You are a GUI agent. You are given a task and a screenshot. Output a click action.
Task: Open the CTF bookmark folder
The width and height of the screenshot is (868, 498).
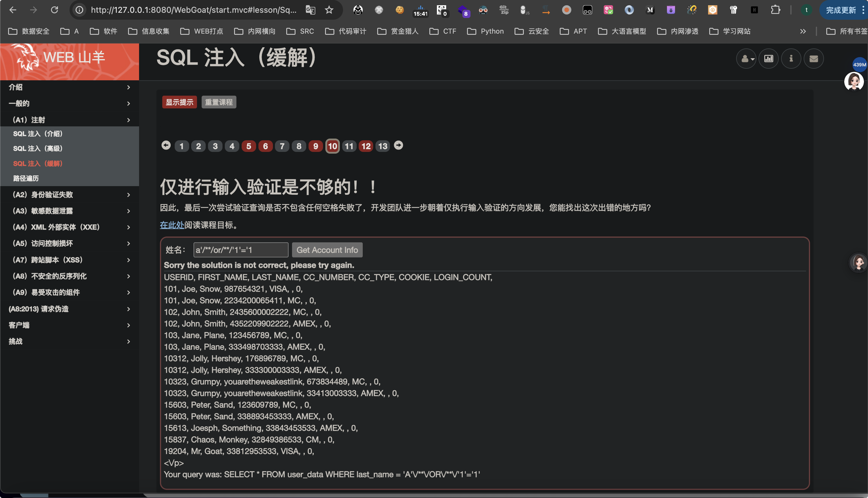[443, 32]
